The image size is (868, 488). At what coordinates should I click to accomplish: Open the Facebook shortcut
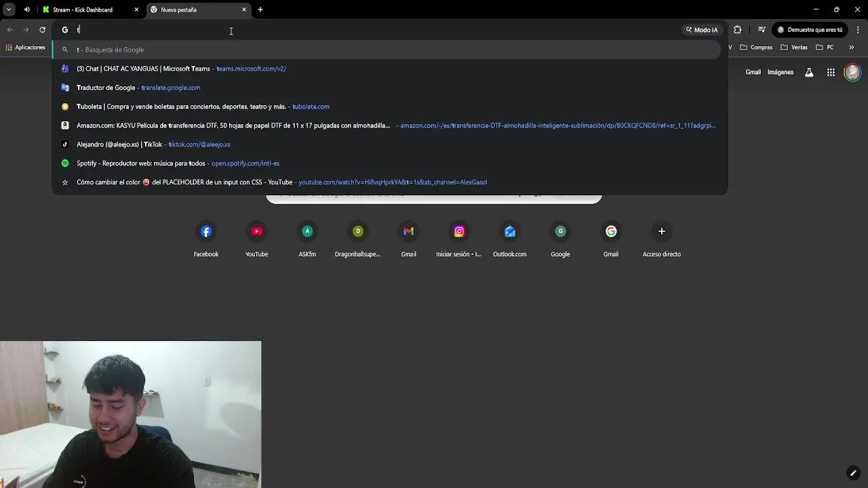[206, 240]
